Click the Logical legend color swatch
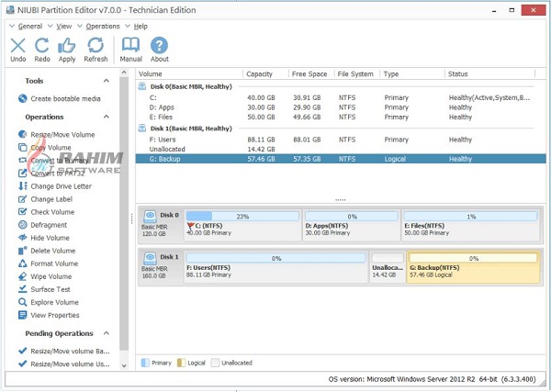This screenshot has width=551, height=392. (x=181, y=363)
